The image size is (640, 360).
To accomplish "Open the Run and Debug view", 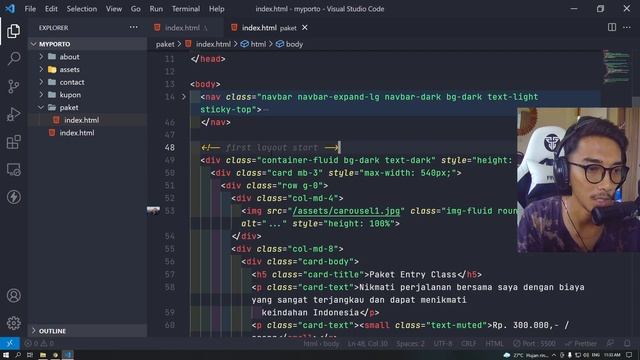I will pyautogui.click(x=13, y=114).
